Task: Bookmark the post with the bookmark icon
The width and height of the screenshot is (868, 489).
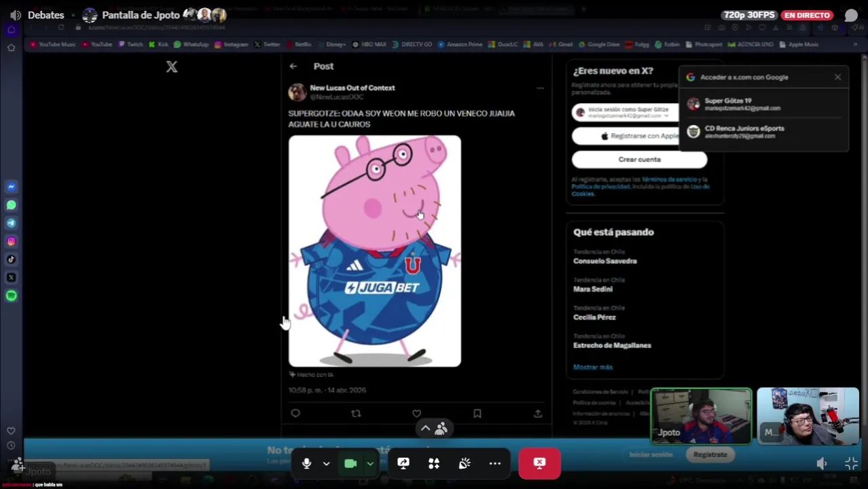Action: click(477, 413)
